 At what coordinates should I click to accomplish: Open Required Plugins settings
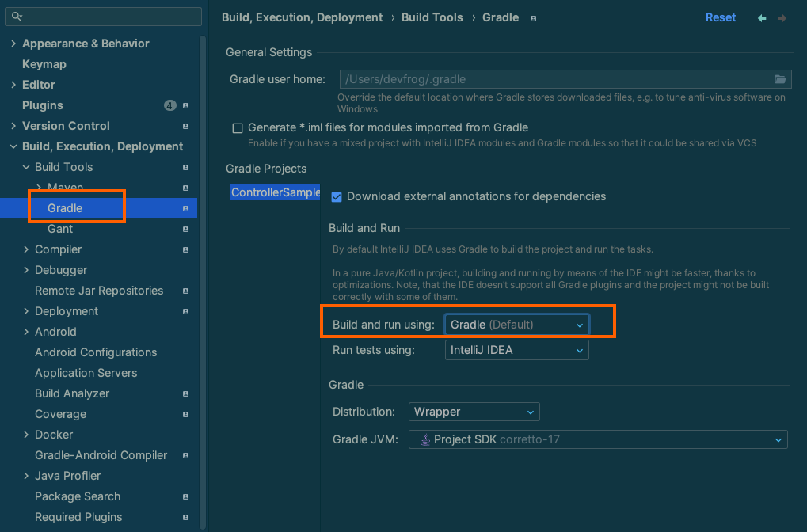coord(78,517)
